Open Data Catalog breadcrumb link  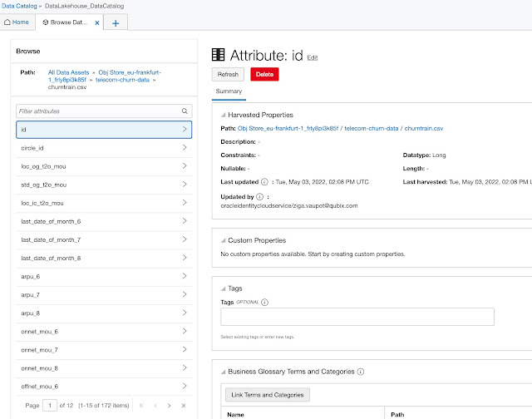[x=19, y=6]
